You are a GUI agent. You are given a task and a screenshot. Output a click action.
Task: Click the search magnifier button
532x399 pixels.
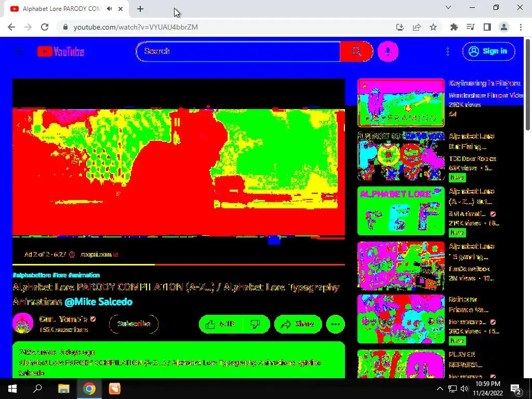[356, 51]
